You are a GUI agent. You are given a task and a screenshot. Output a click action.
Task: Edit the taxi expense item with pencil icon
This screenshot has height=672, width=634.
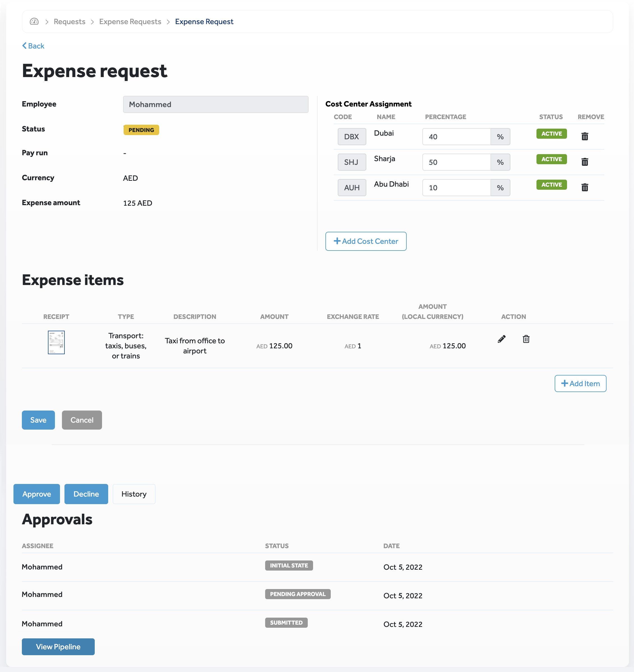tap(501, 339)
